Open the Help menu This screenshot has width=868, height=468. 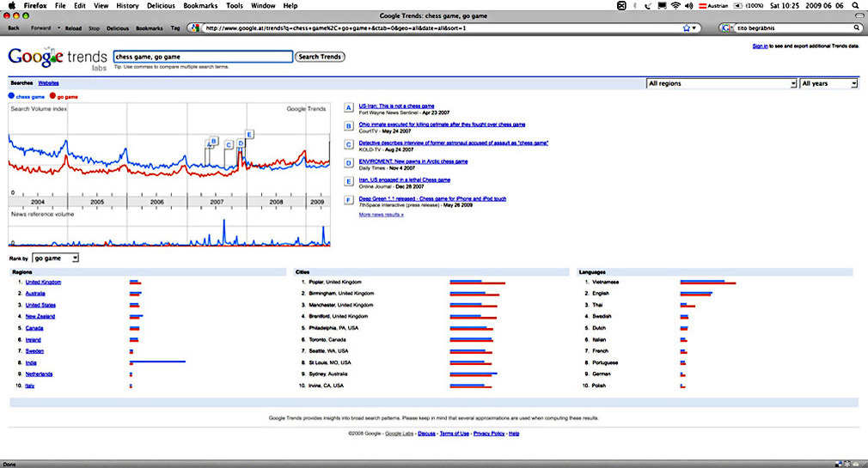(290, 5)
